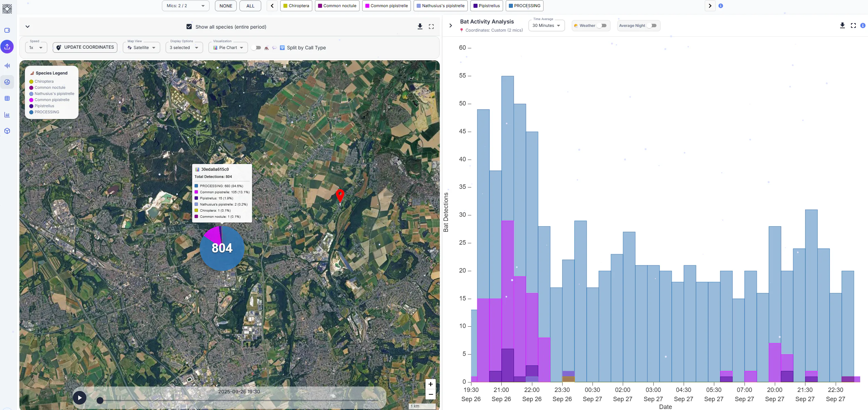
Task: Zoom in on the map with the plus button
Action: tap(431, 384)
